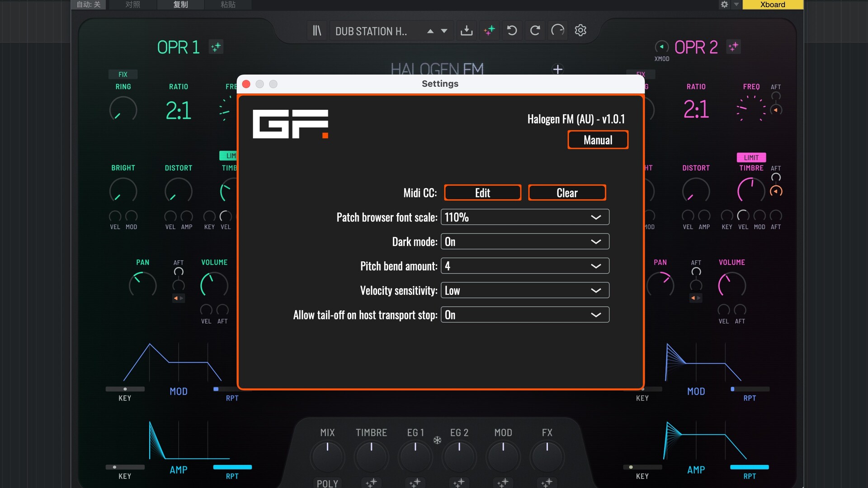Click the undo arrow in toolbar
The image size is (868, 488).
pos(512,31)
